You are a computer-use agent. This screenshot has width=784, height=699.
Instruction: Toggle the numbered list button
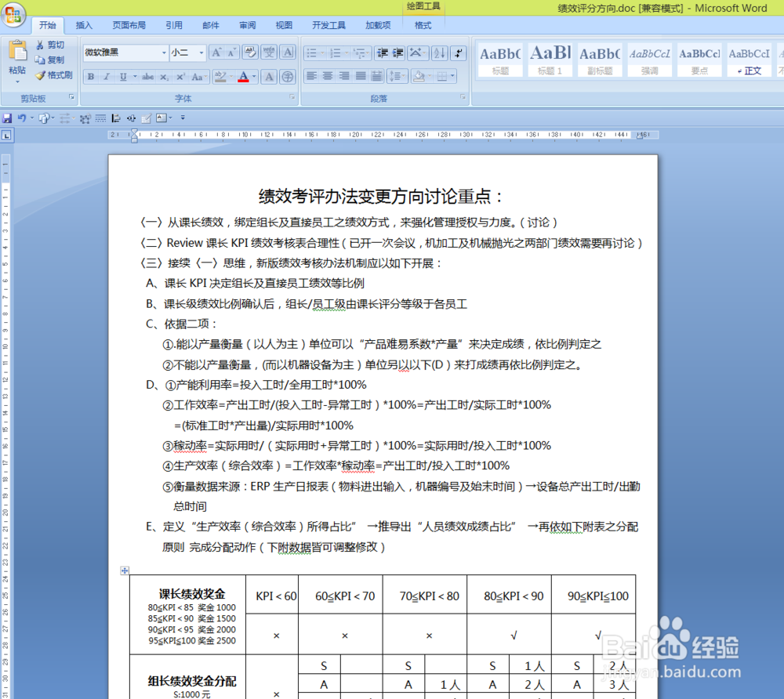[x=336, y=53]
